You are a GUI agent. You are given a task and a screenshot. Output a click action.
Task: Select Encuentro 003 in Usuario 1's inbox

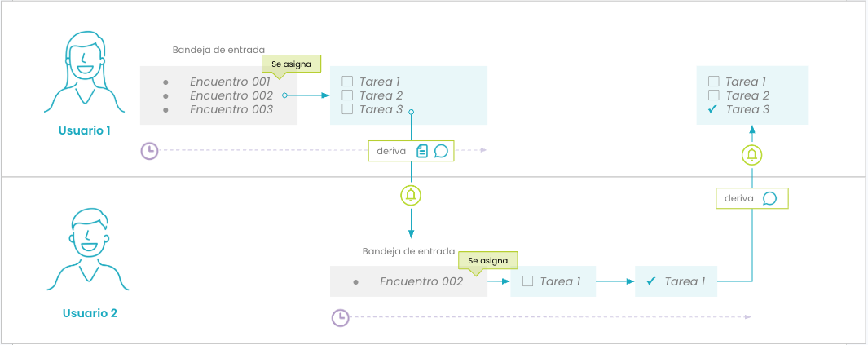click(x=230, y=109)
